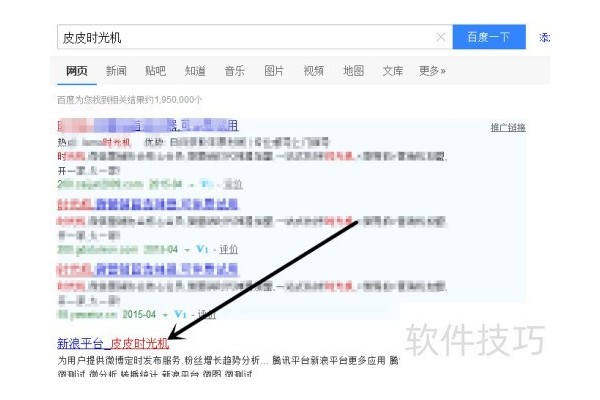This screenshot has height=400, width=600.
Task: Clear the search box with the X icon
Action: [x=441, y=37]
